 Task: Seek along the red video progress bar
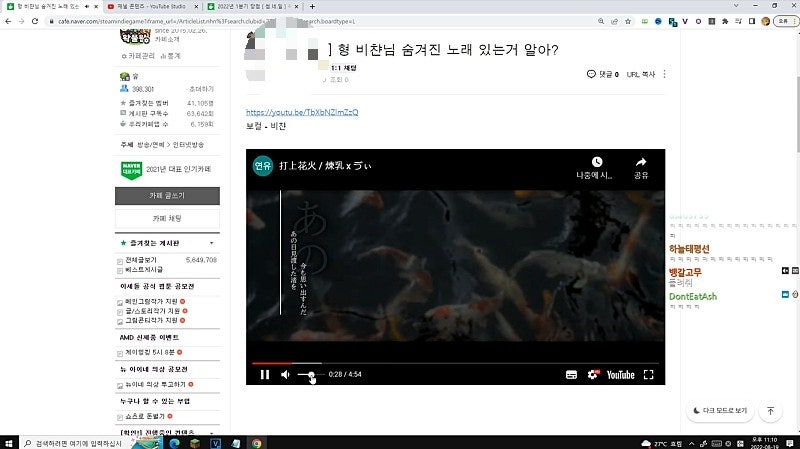(455, 363)
